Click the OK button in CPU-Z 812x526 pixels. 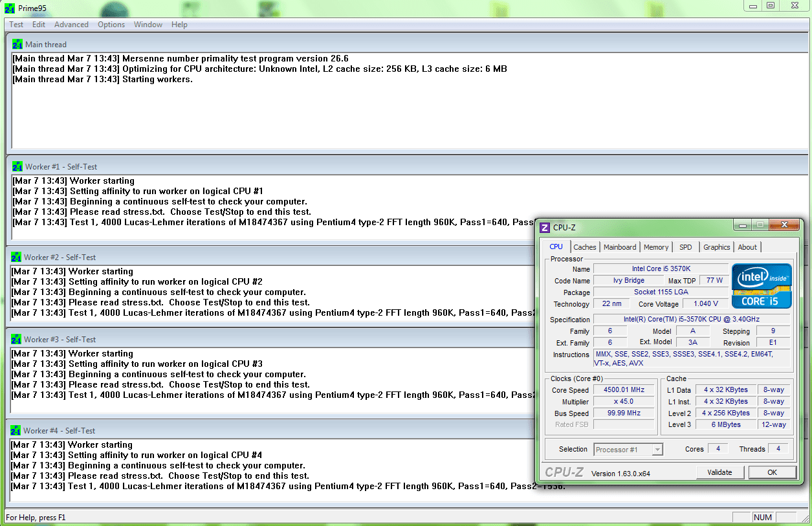pos(772,472)
